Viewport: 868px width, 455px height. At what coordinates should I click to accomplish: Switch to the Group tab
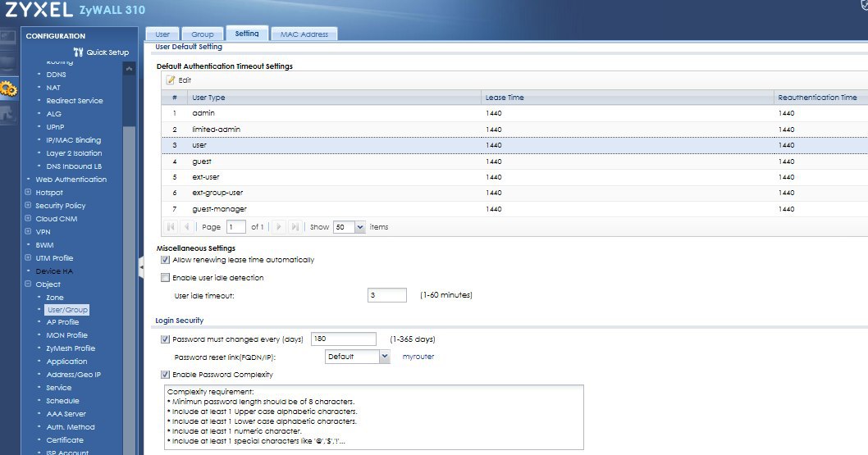pos(202,34)
